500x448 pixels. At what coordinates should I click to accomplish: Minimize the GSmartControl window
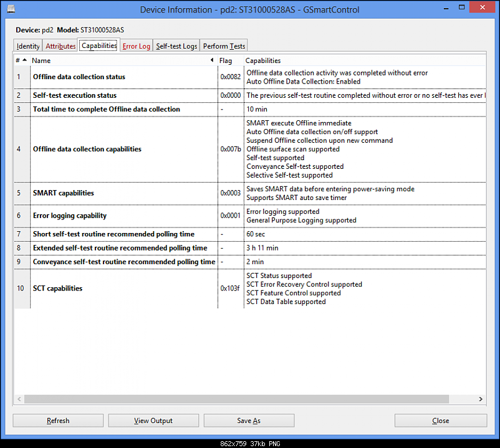(446, 8)
